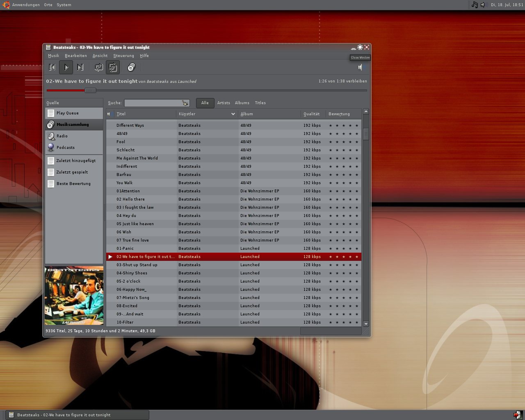This screenshot has width=525, height=420.
Task: Clear search with the broom icon
Action: click(x=185, y=103)
